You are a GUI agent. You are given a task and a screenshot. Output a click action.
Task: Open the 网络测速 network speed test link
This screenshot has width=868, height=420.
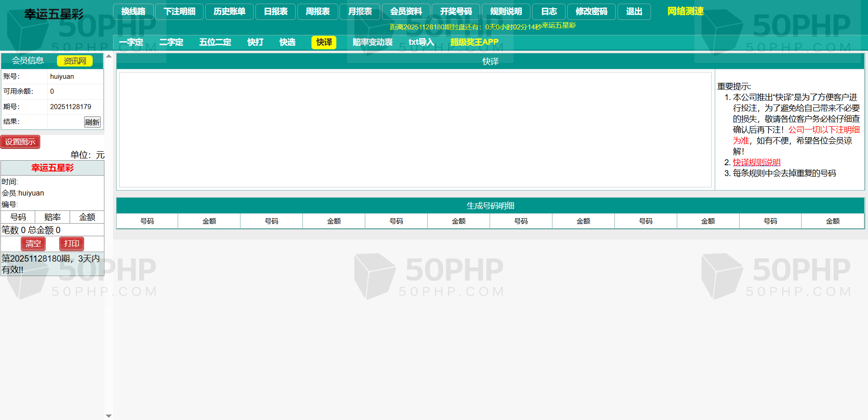685,11
